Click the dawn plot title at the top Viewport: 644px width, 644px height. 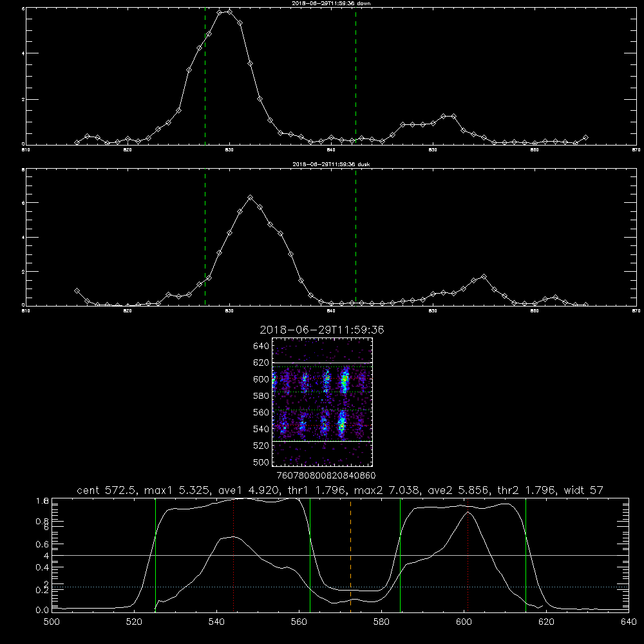coord(331,3)
